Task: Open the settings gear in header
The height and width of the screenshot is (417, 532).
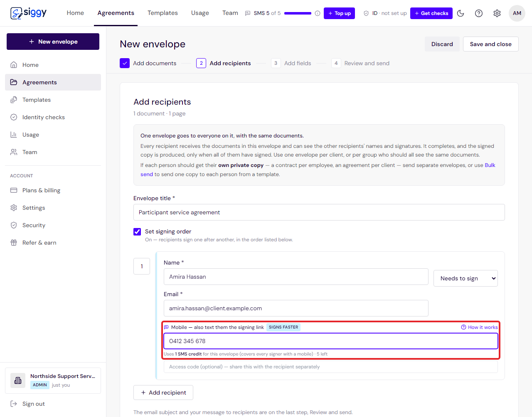Action: coord(497,13)
